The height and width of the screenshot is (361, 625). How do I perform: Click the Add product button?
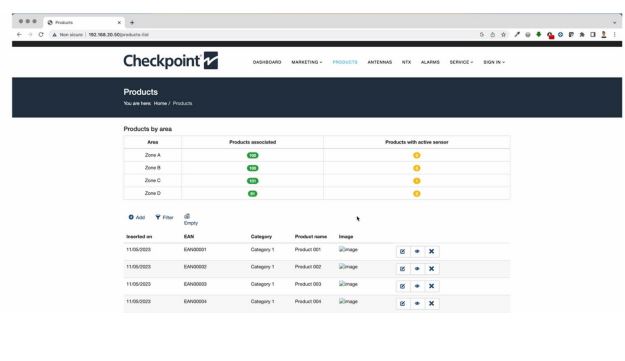coord(136,217)
